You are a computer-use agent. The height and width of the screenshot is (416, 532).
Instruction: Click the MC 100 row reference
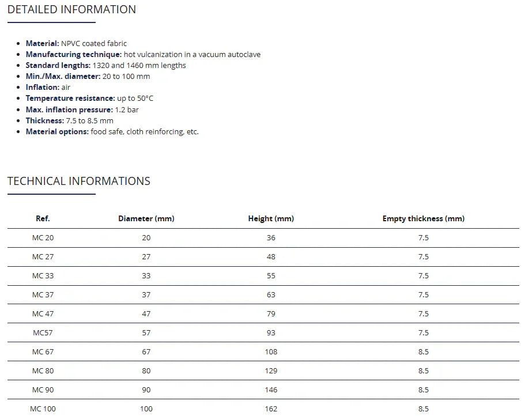click(43, 409)
